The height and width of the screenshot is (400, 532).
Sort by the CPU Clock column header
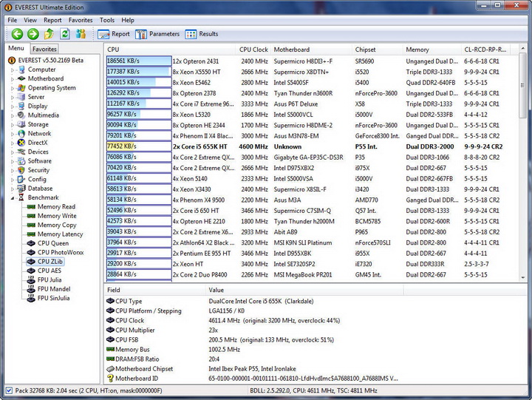click(x=253, y=50)
